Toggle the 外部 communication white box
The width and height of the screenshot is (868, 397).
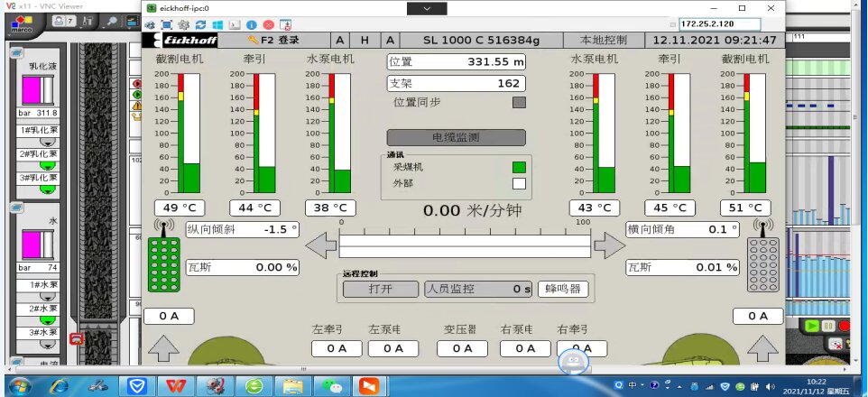pos(519,183)
